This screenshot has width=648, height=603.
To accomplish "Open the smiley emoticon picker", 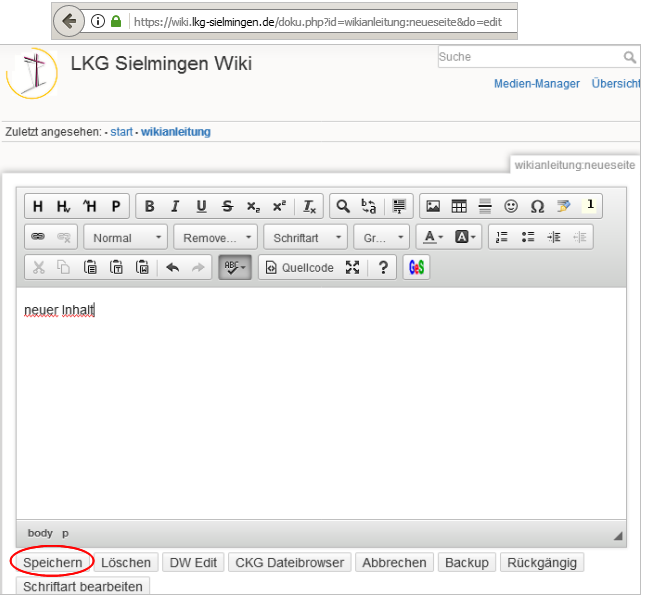I will pos(511,207).
